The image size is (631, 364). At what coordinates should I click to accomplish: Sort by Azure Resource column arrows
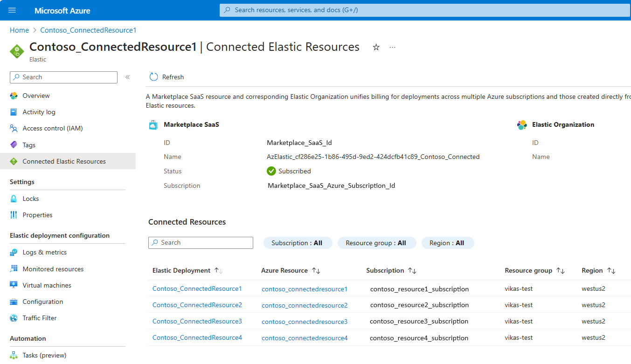pyautogui.click(x=316, y=270)
